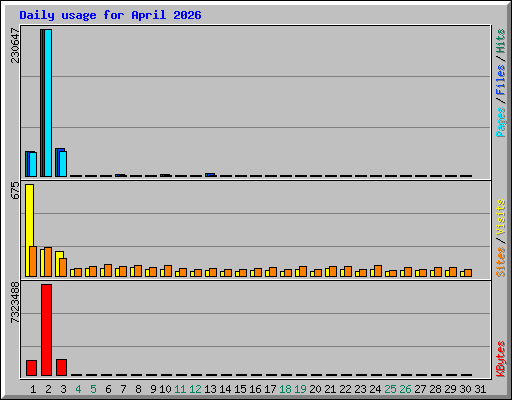Click the yellow visits bar for day 3
The image size is (512, 400).
point(58,264)
